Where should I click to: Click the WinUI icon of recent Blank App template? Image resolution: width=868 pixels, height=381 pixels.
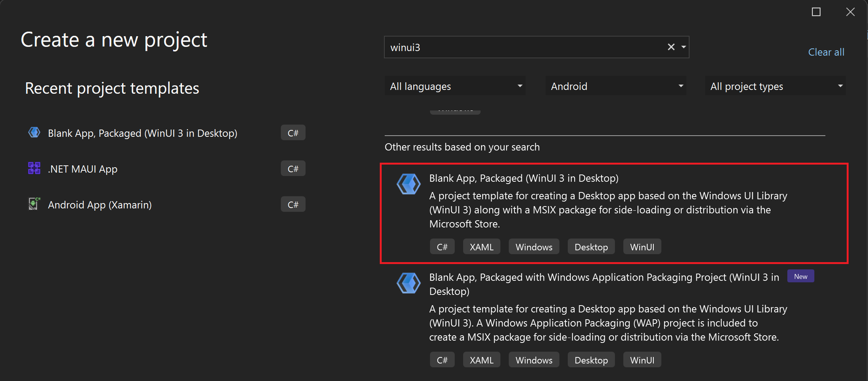pyautogui.click(x=34, y=133)
